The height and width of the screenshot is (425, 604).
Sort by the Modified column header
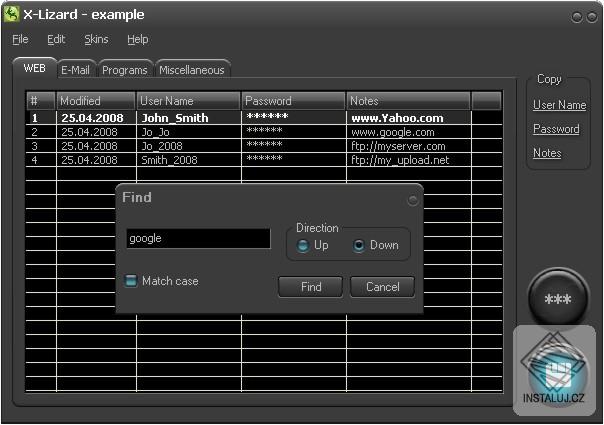pos(96,101)
